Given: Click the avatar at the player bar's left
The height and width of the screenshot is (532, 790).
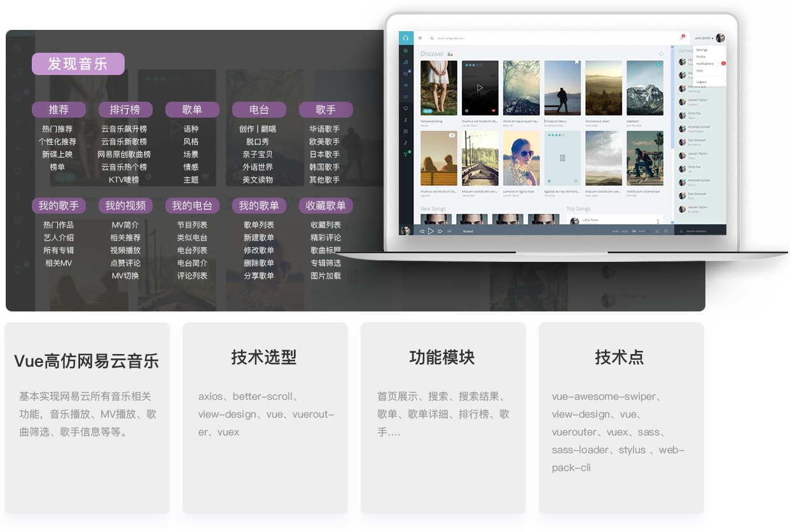Looking at the screenshot, I should coord(405,230).
